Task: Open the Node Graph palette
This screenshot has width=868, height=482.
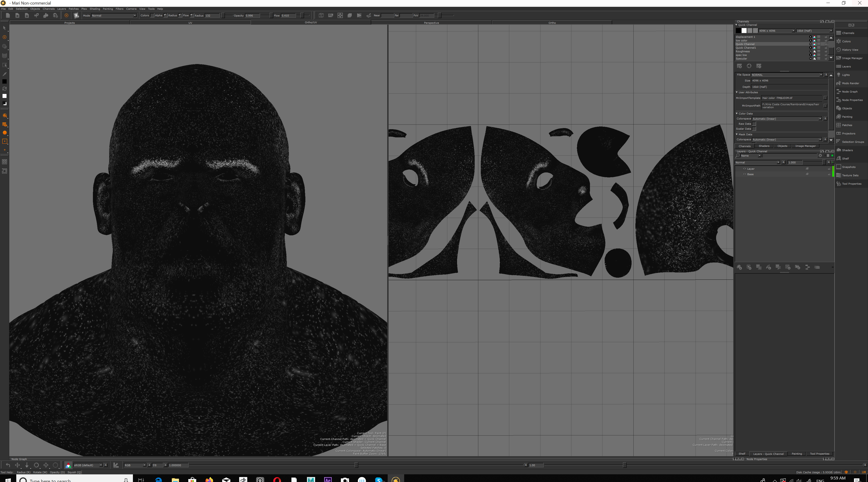Action: click(849, 92)
